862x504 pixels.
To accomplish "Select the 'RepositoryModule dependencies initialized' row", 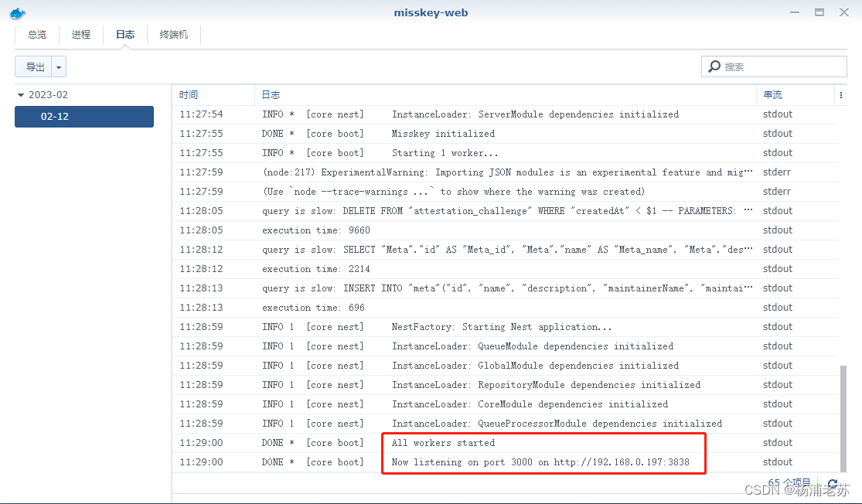I will tap(506, 385).
